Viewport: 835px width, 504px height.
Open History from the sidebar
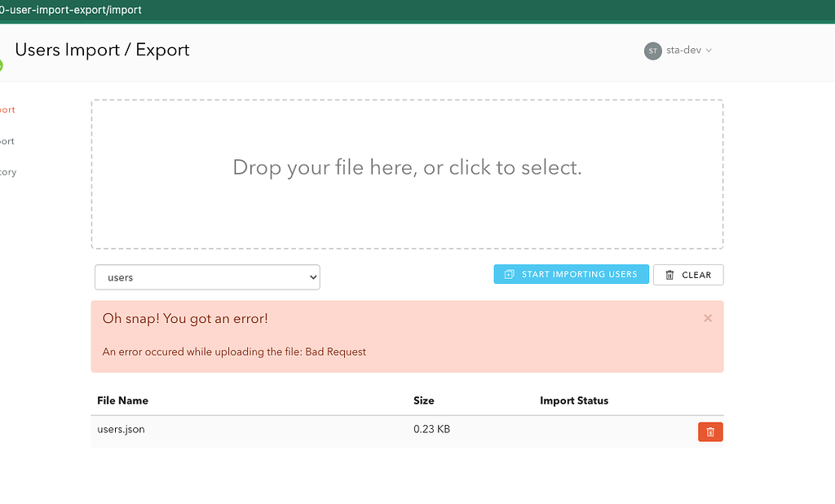(8, 172)
